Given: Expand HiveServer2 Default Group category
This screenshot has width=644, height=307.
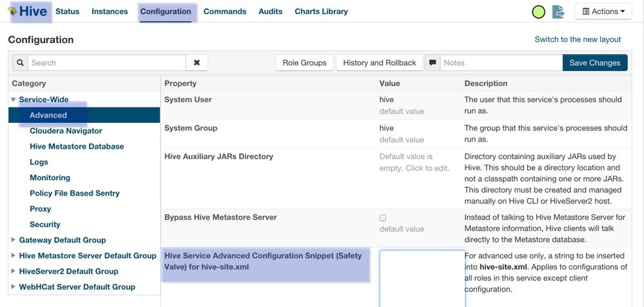Looking at the screenshot, I should click(14, 271).
